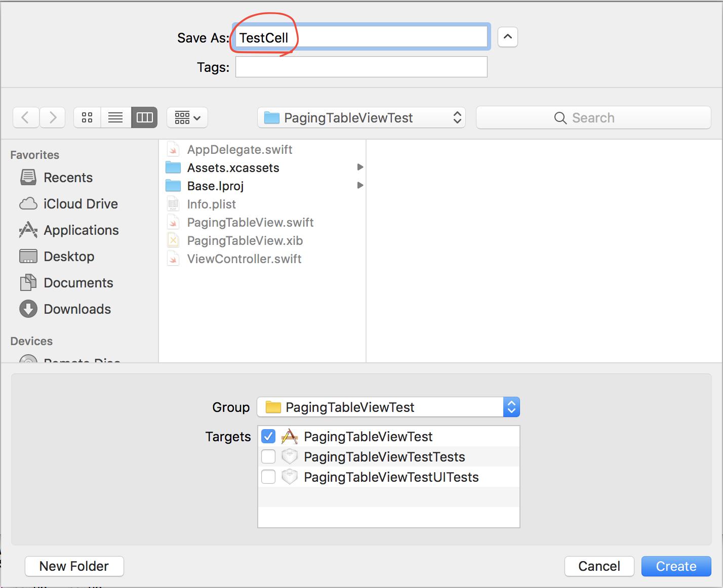
Task: Enable the PagingTableViewTestTests target
Action: click(268, 456)
